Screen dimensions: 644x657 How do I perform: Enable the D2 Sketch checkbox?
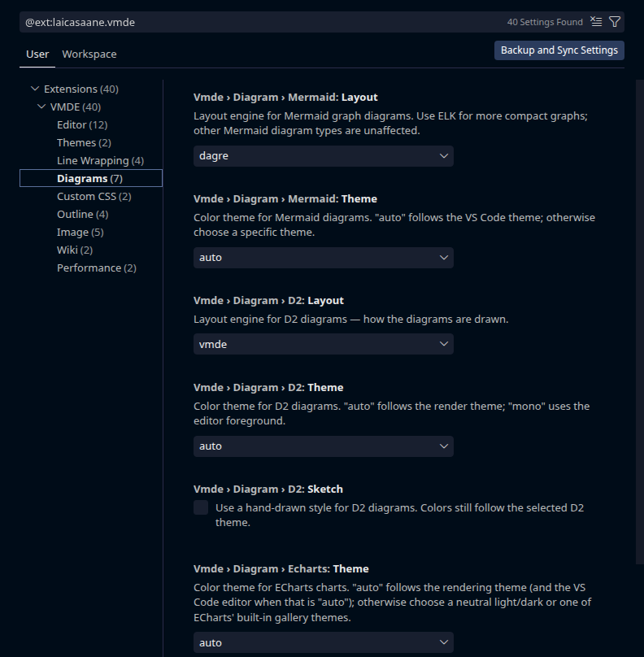pyautogui.click(x=201, y=507)
